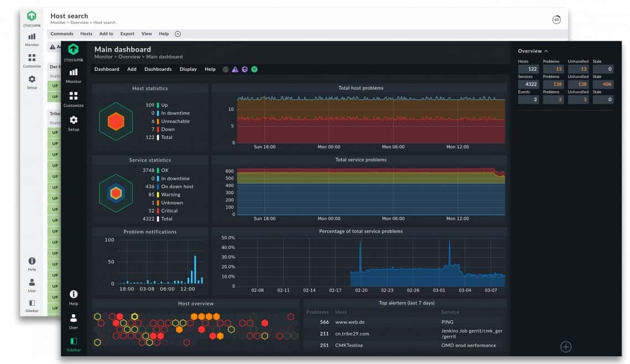Click the Problem notifications bar chart
The image size is (630, 364).
(x=162, y=262)
